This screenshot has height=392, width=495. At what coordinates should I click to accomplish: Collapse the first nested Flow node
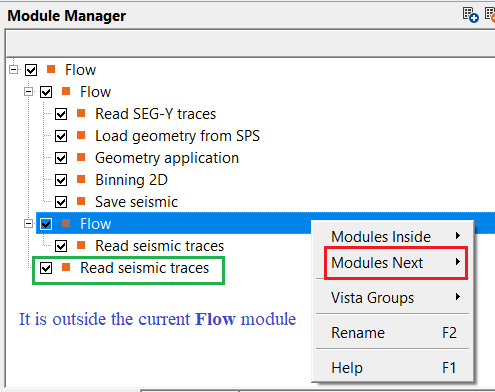pyautogui.click(x=29, y=92)
